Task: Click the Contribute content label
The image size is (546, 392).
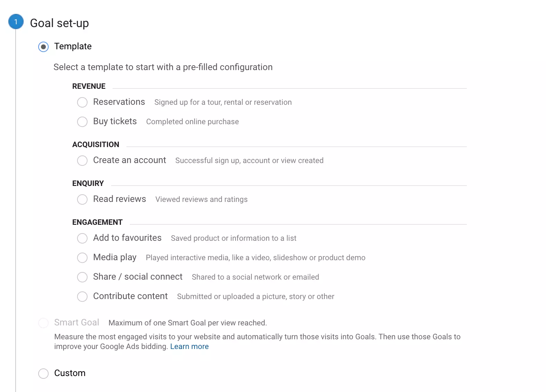Action: [x=130, y=296]
